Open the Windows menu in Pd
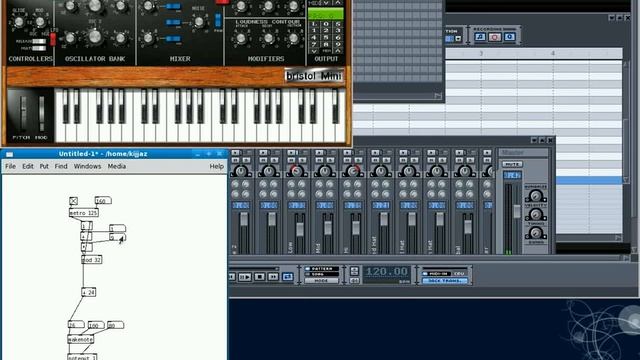Screen dimensions: 640x360 pos(87,166)
